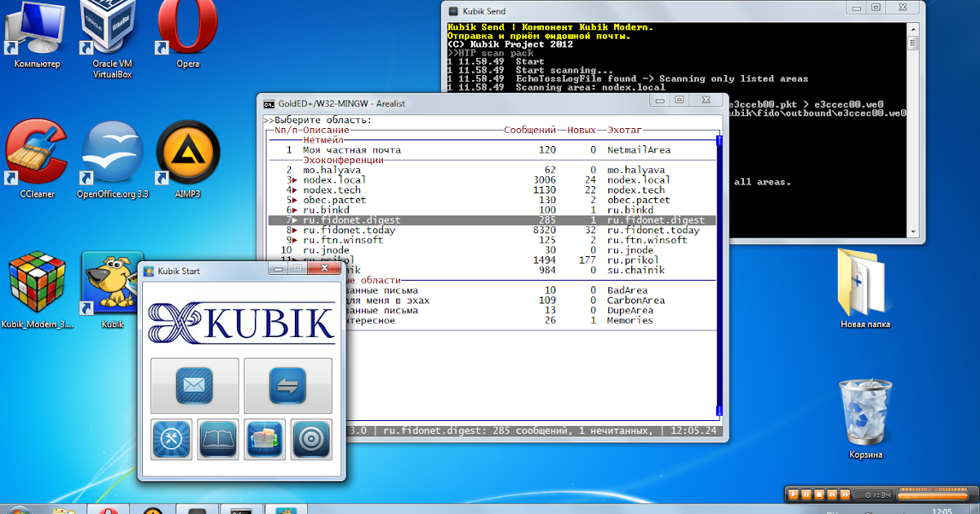The width and height of the screenshot is (980, 514).
Task: Click the GoldED arealist vertical scrollbar
Action: [719, 277]
